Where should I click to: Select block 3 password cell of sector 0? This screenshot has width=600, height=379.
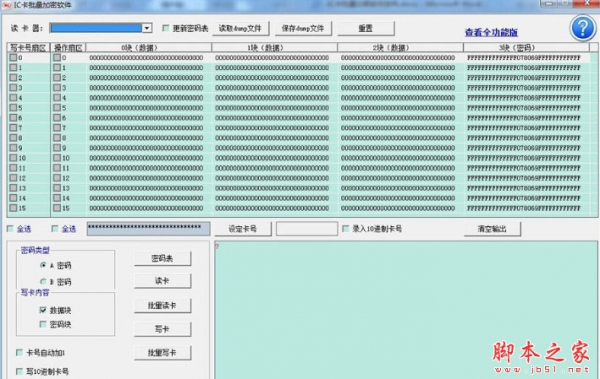526,57
